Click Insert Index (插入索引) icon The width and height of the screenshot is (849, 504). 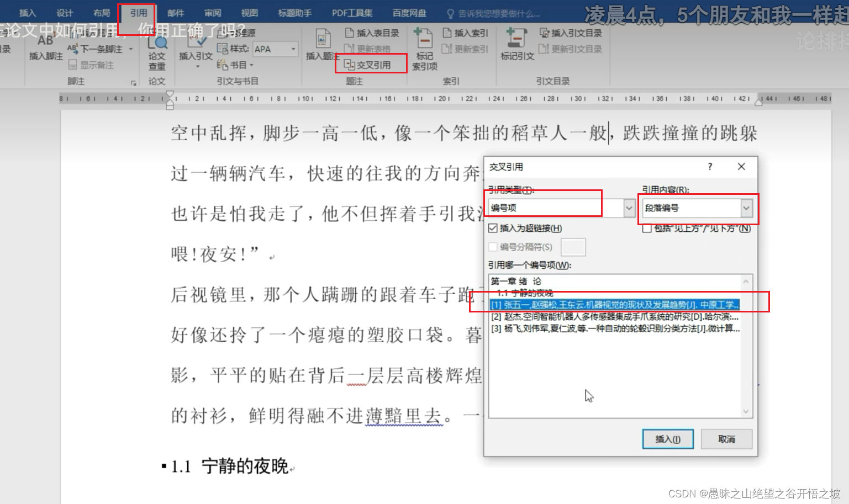[465, 33]
